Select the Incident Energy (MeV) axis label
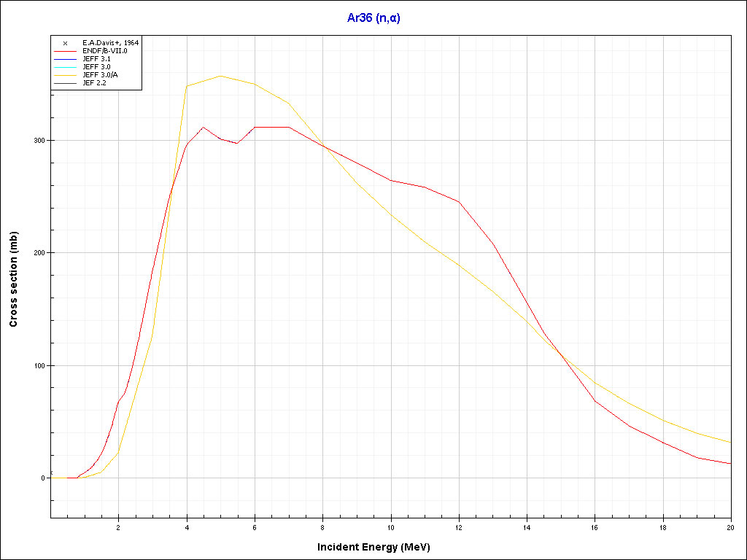The width and height of the screenshot is (747, 560). [x=379, y=547]
